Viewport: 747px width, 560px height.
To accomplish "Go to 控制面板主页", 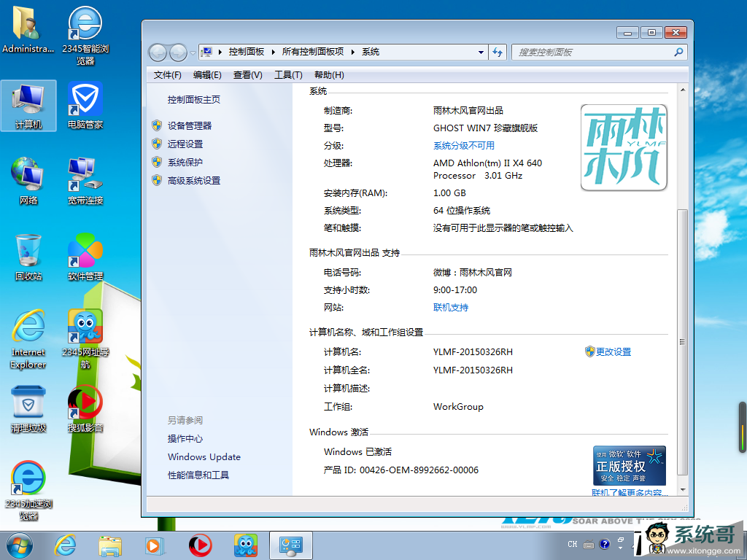I will click(194, 99).
